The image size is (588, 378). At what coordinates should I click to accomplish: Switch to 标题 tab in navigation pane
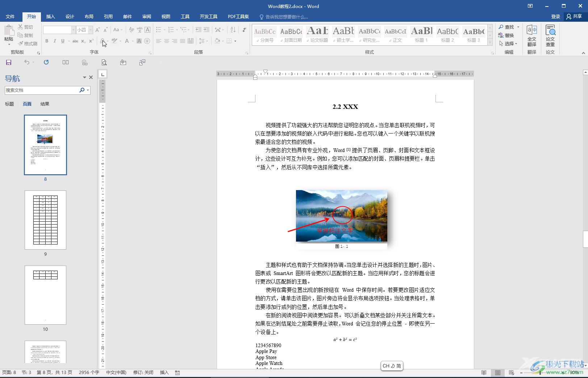[9, 104]
